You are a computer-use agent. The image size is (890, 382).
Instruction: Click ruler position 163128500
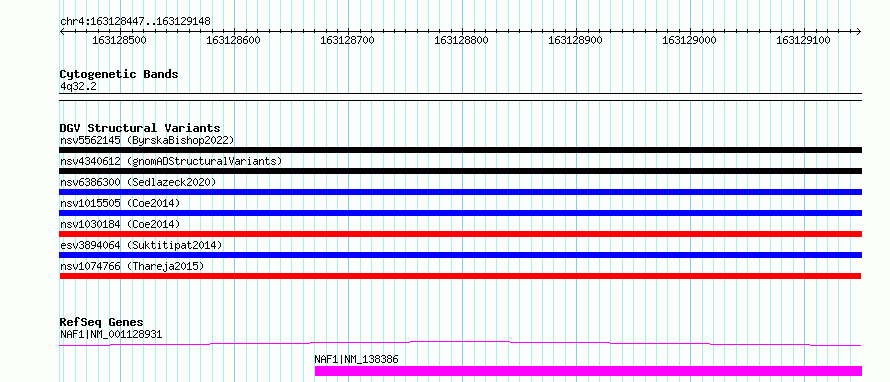119,40
